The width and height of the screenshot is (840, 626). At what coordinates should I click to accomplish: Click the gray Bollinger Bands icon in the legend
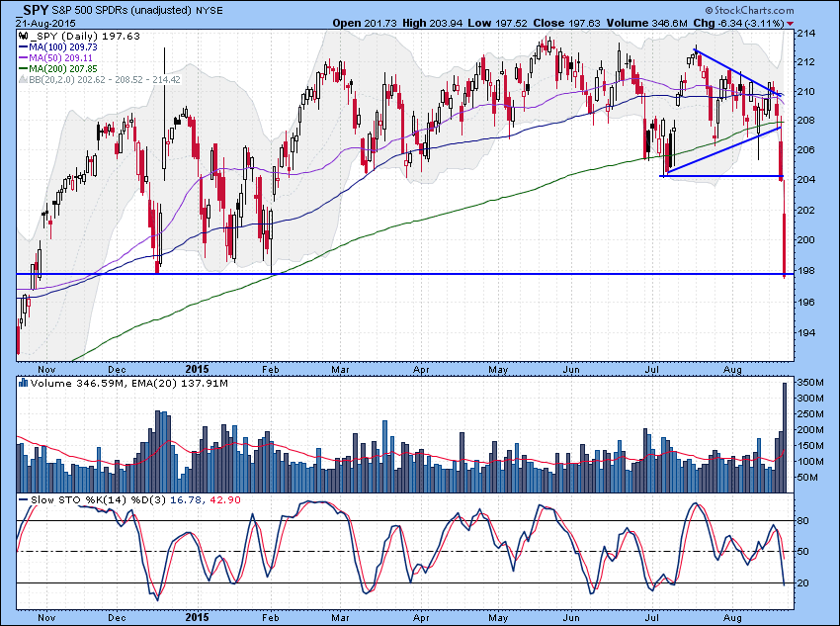(x=23, y=80)
